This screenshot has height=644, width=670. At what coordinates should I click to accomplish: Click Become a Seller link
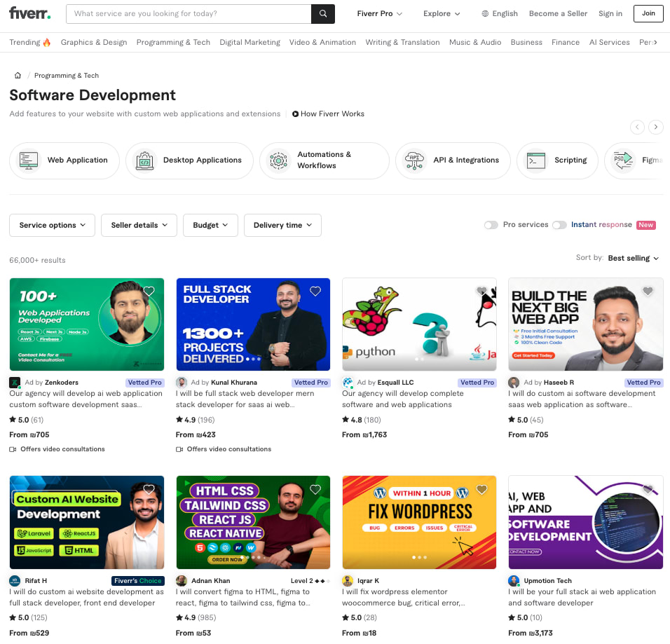click(x=558, y=14)
